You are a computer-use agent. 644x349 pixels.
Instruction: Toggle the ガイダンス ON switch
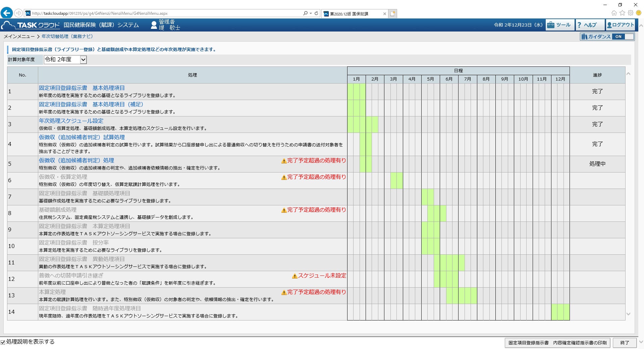click(x=623, y=37)
